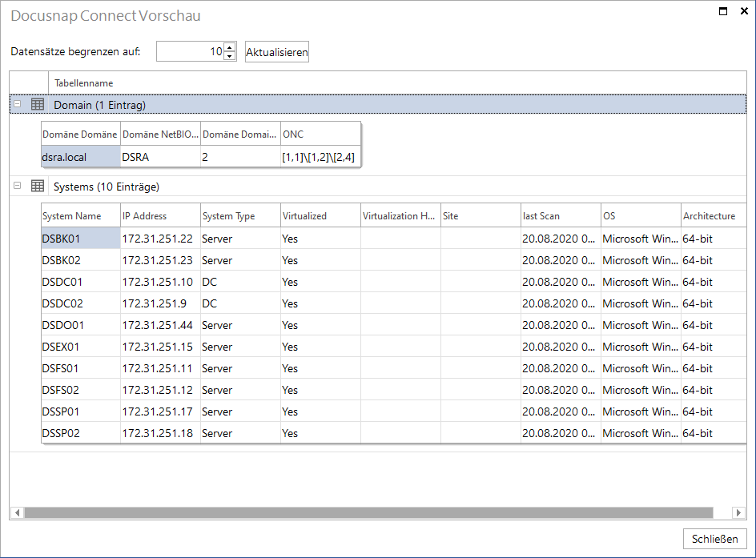
Task: Select the DSFS01 system name cell
Action: coord(81,368)
